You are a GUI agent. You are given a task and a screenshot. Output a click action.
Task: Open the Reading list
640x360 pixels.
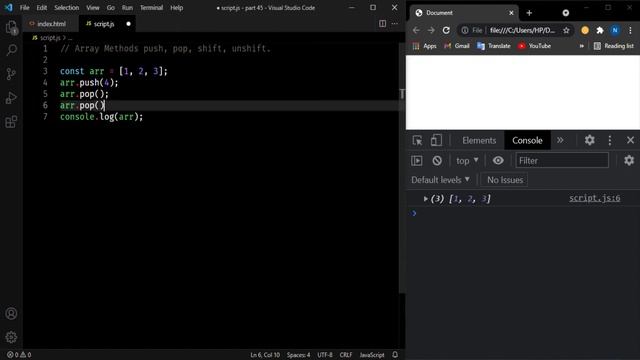(614, 46)
